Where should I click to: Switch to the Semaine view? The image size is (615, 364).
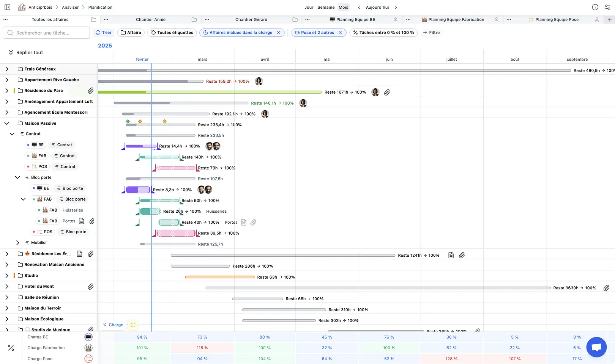coord(326,7)
